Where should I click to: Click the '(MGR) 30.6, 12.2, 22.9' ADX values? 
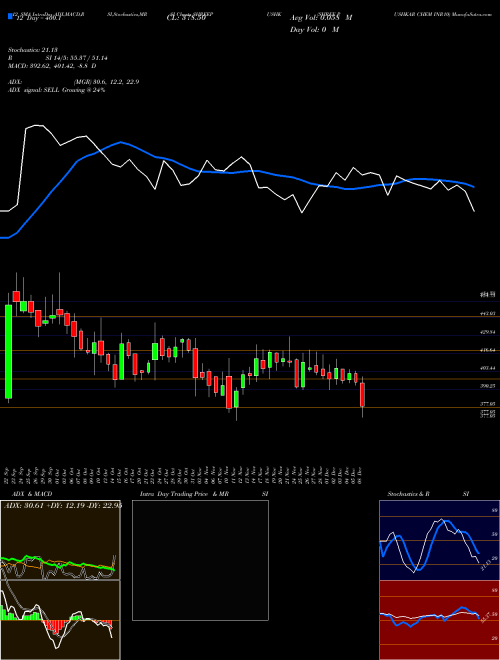(x=106, y=82)
